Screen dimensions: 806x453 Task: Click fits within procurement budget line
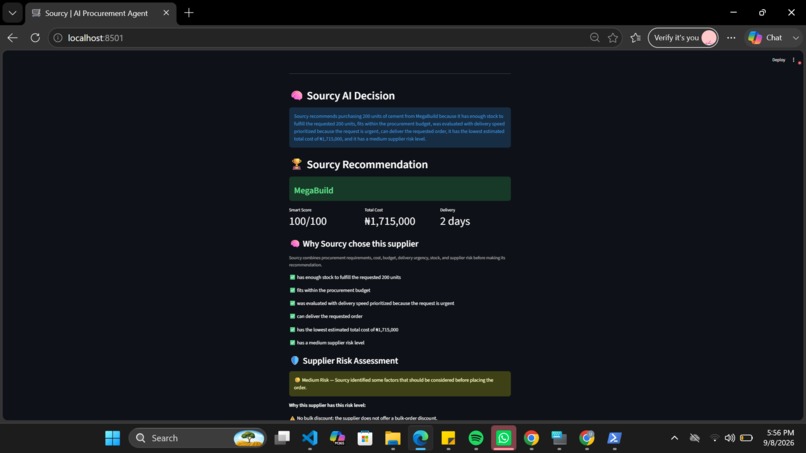(330, 290)
